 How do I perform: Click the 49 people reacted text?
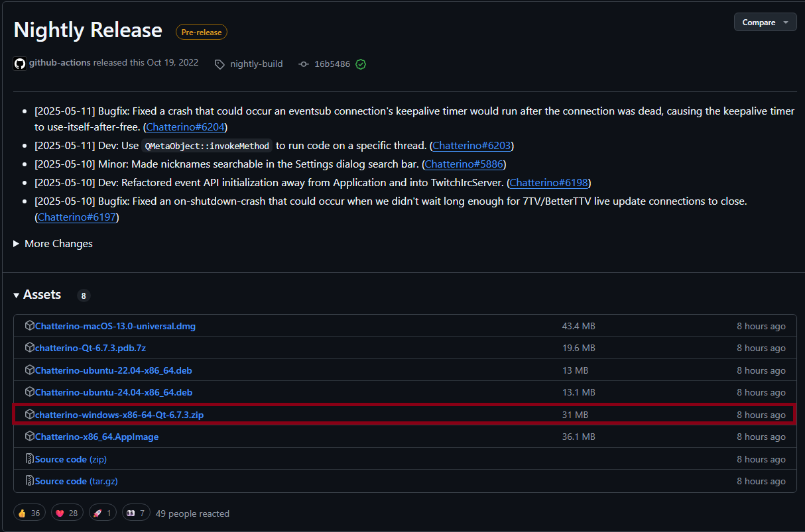click(x=192, y=513)
